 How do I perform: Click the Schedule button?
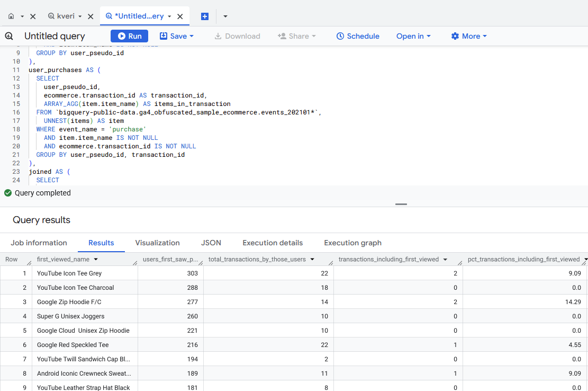[358, 36]
